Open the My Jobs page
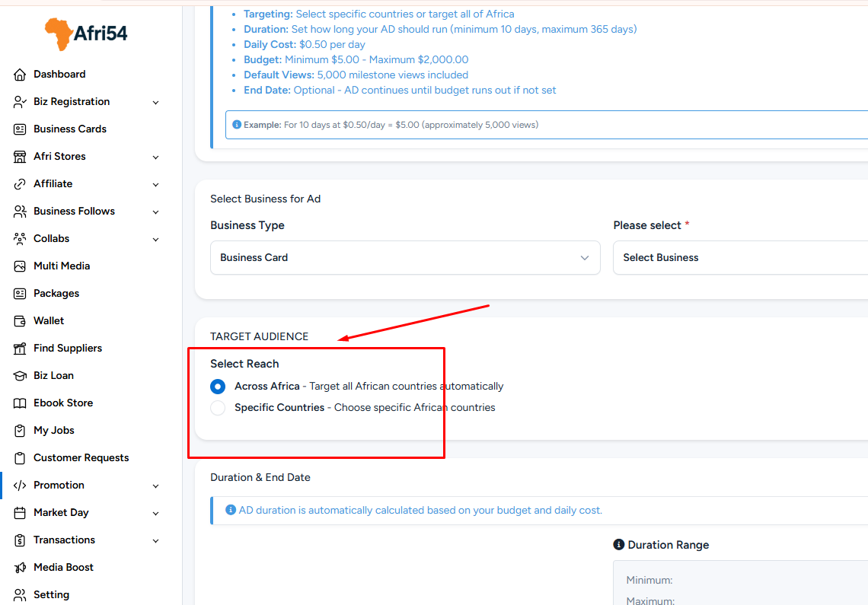Screen dimensions: 868x605 click(x=54, y=431)
